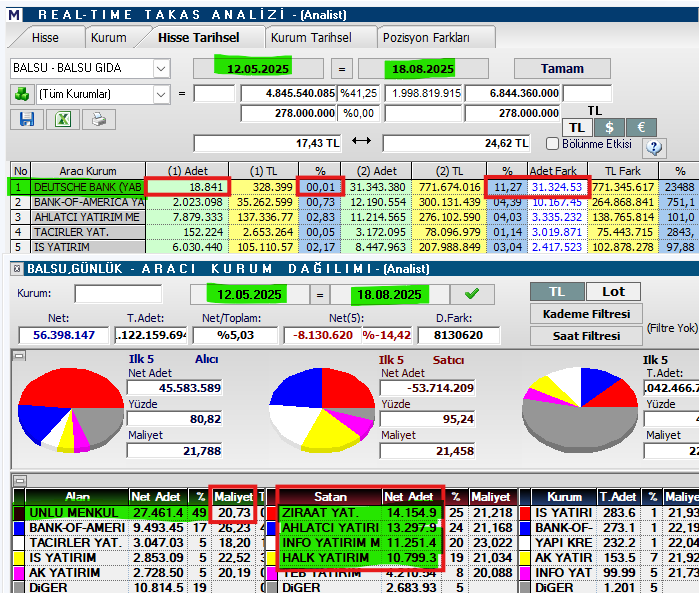The height and width of the screenshot is (593, 699).
Task: Collapse the broker table panel with minus box
Action: tap(21, 481)
